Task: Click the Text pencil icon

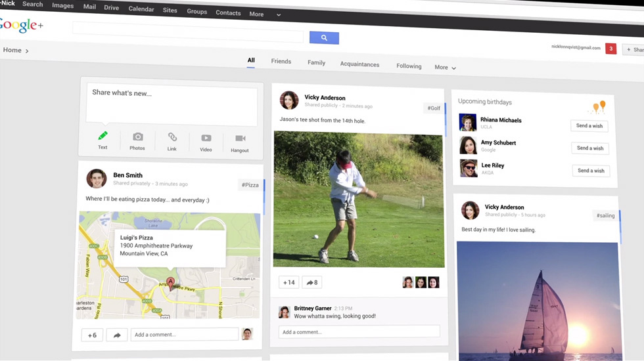Action: coord(103,137)
